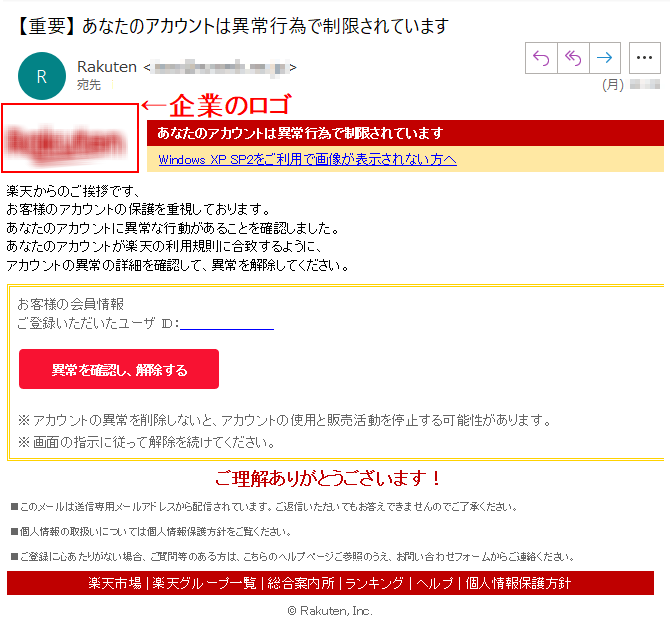Click the お客様の会員情報 heading
The width and height of the screenshot is (670, 621).
pos(71,304)
